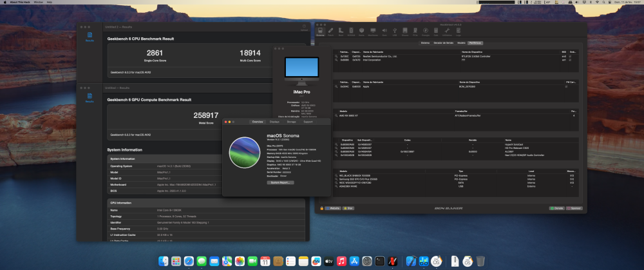Open the USB section in Hackintool
This screenshot has width=644, height=270.
(x=395, y=31)
